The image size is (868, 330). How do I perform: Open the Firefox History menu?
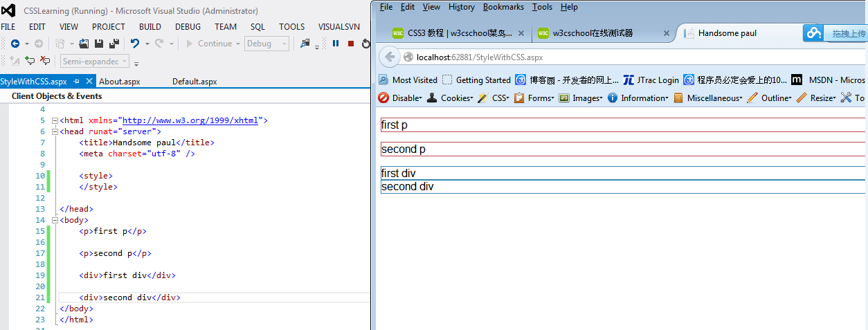(x=462, y=7)
